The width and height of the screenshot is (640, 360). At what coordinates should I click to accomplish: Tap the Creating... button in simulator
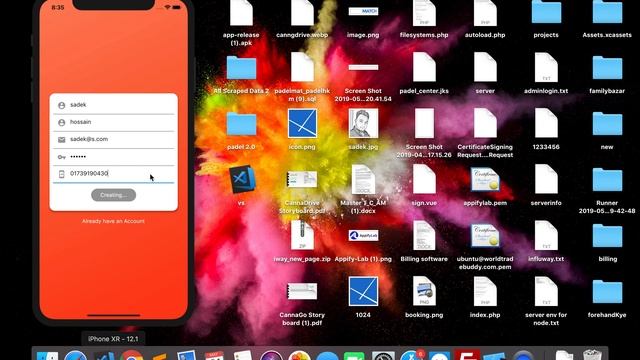click(x=113, y=195)
